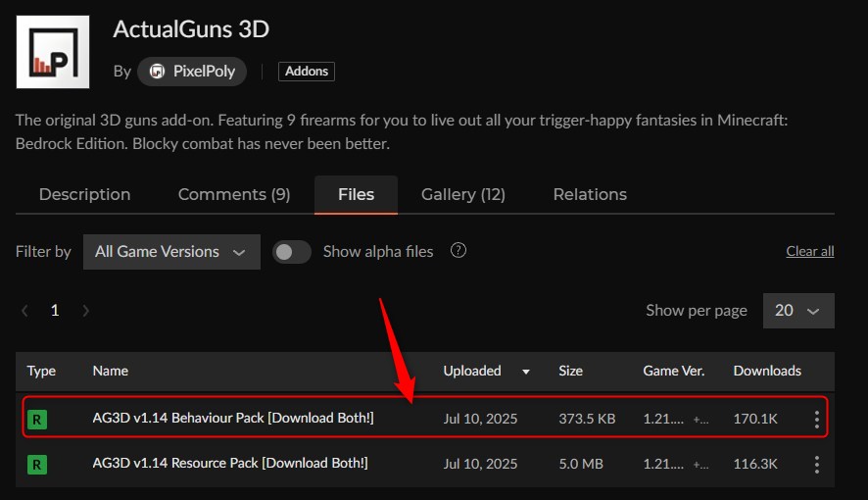Open more options for Behaviour Pack row
The image size is (868, 500).
817,420
